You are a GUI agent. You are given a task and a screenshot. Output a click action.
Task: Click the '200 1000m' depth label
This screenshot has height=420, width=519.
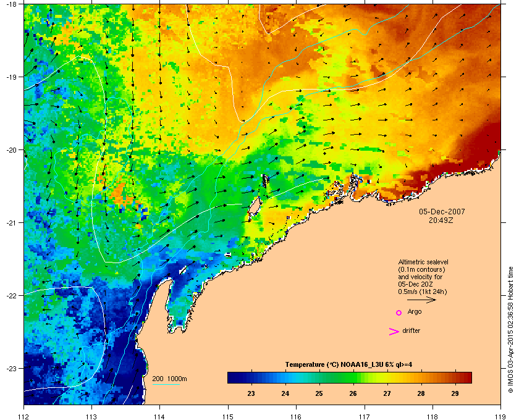point(169,379)
